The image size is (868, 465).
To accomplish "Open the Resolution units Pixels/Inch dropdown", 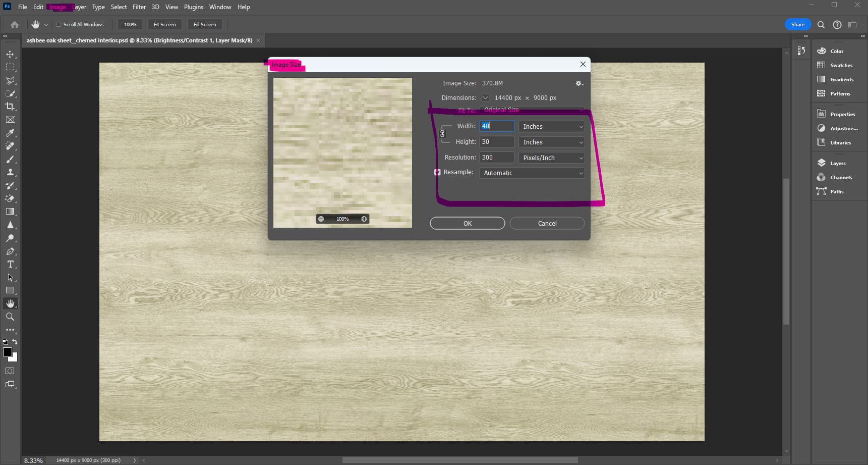I will click(551, 158).
